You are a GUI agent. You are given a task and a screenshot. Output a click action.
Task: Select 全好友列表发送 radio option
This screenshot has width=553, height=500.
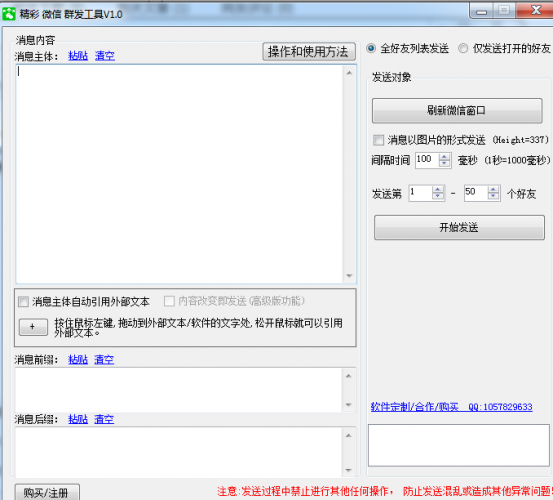pyautogui.click(x=371, y=48)
